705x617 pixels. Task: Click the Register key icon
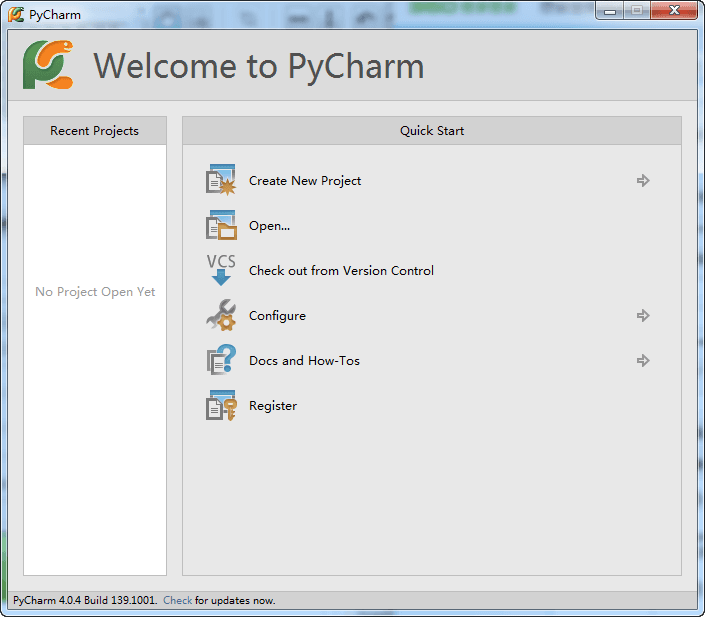(x=221, y=405)
